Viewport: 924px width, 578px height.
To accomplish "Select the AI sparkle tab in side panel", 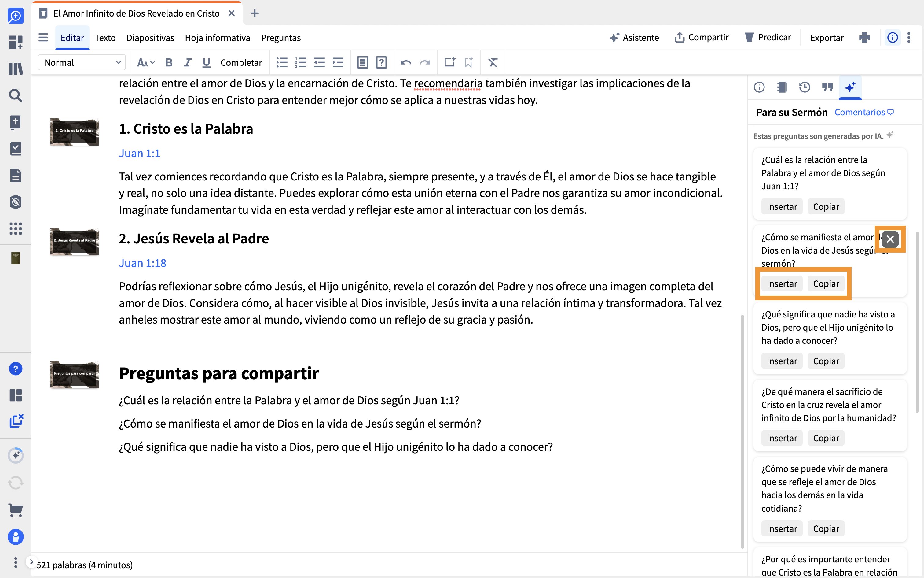I will [850, 87].
